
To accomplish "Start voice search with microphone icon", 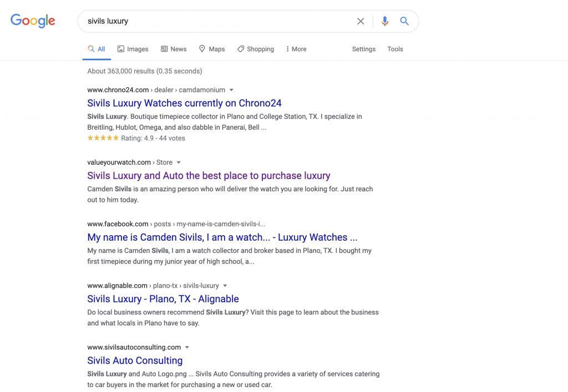I will click(x=385, y=22).
